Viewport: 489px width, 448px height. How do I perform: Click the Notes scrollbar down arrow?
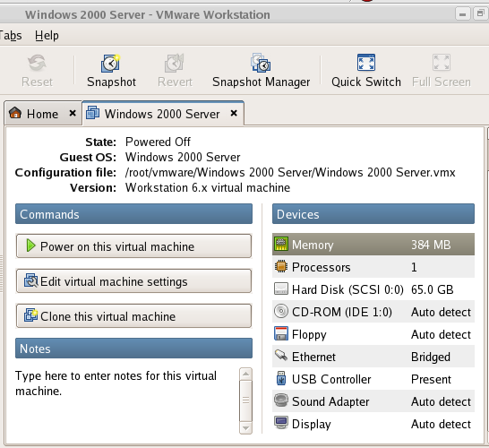tap(245, 428)
